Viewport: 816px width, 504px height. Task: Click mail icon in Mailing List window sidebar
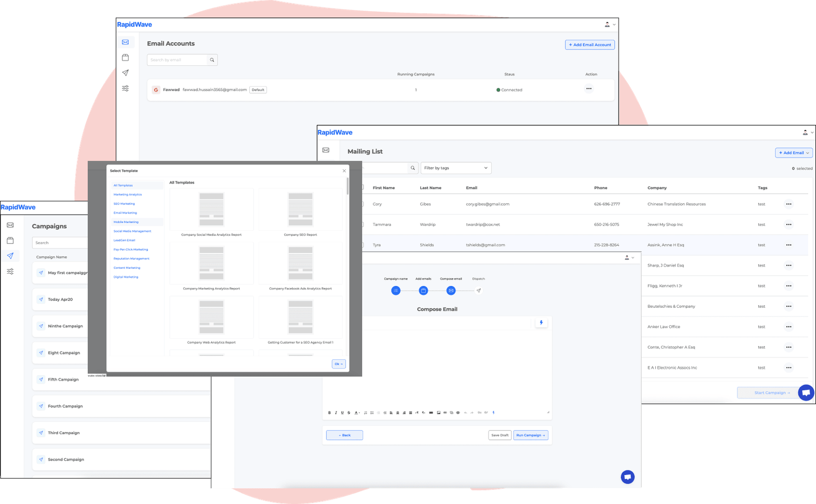(x=326, y=150)
